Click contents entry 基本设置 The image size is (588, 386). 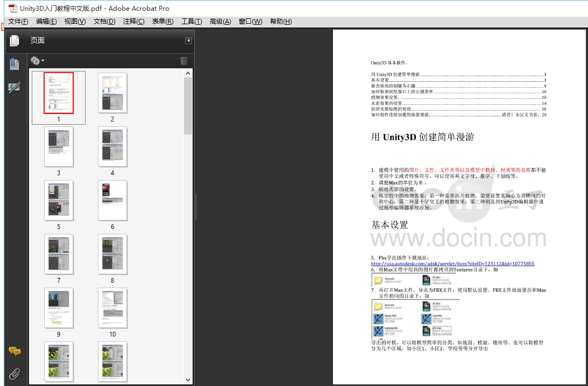[458, 80]
